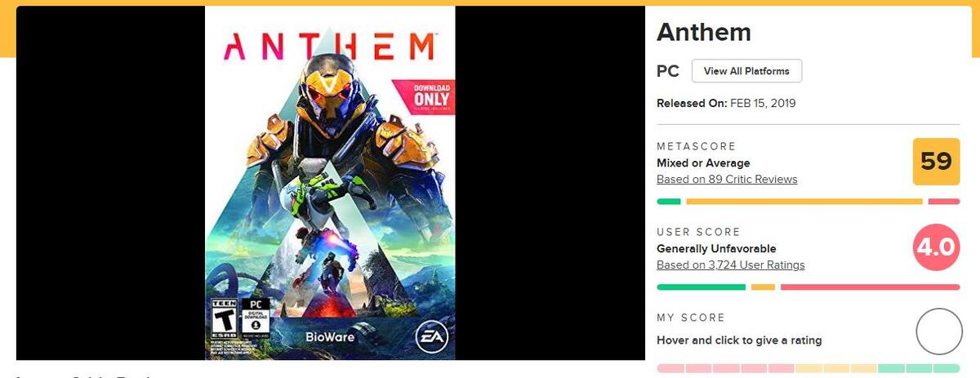Screen dimensions: 980x378
Task: Click the EA logo on the cover
Action: click(x=430, y=335)
